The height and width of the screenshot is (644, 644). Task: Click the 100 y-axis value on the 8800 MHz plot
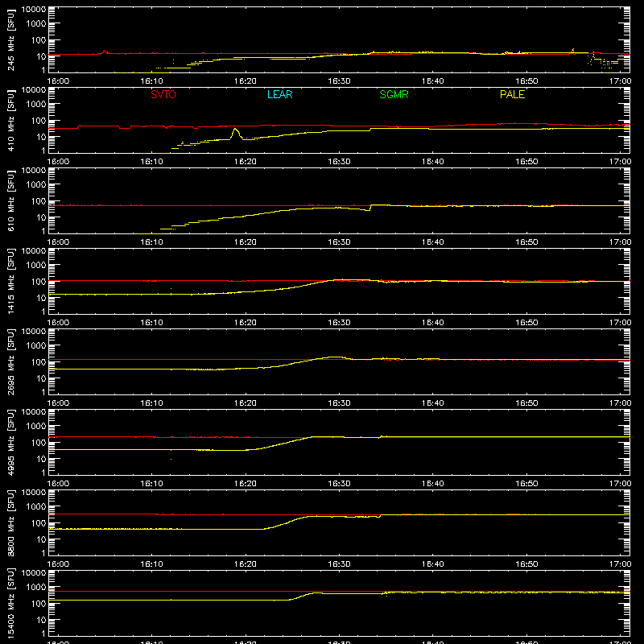coord(39,523)
